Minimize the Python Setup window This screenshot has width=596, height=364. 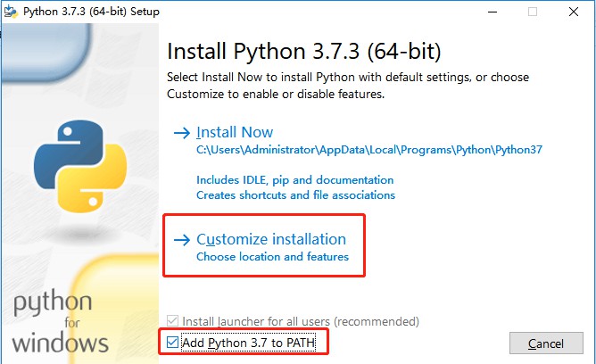[x=493, y=12]
